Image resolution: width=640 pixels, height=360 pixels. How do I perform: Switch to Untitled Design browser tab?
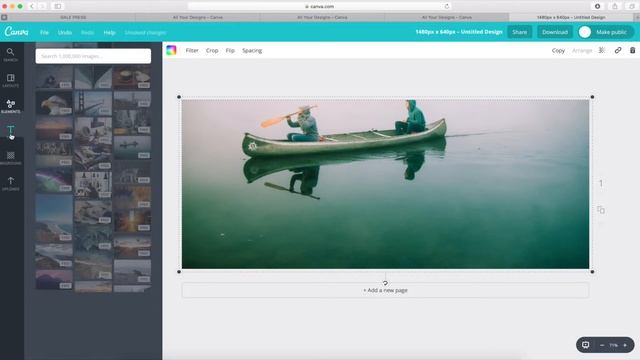point(571,17)
